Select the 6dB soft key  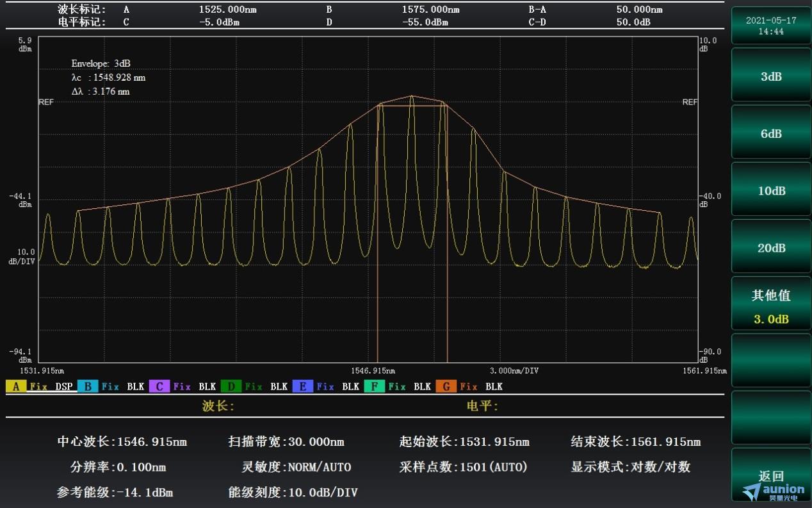point(771,133)
